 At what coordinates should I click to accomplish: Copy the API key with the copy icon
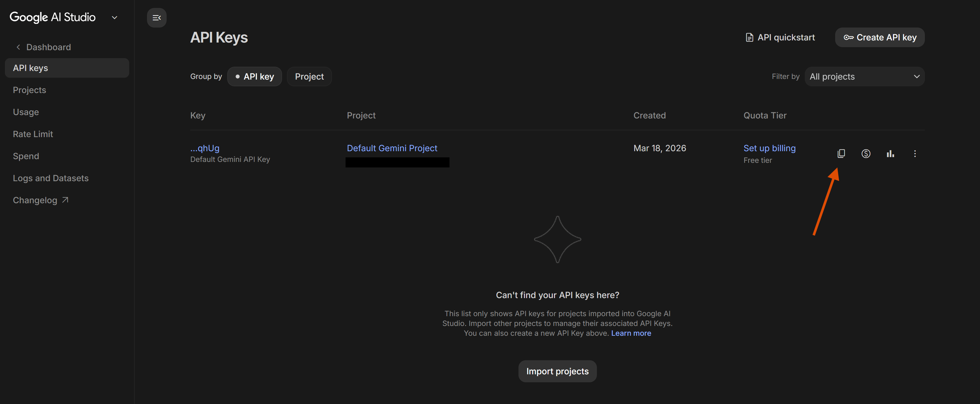click(x=841, y=154)
